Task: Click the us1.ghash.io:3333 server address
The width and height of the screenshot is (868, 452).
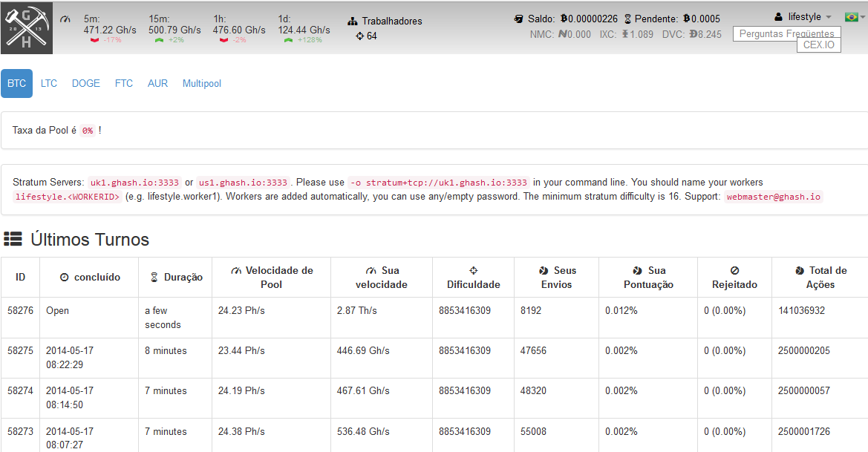Action: (x=243, y=183)
